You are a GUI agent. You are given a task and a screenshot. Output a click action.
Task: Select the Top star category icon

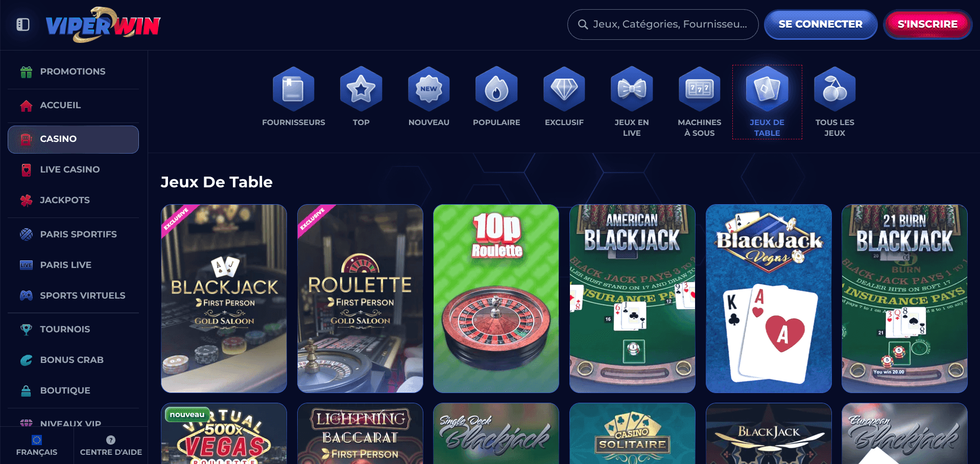coord(361,89)
